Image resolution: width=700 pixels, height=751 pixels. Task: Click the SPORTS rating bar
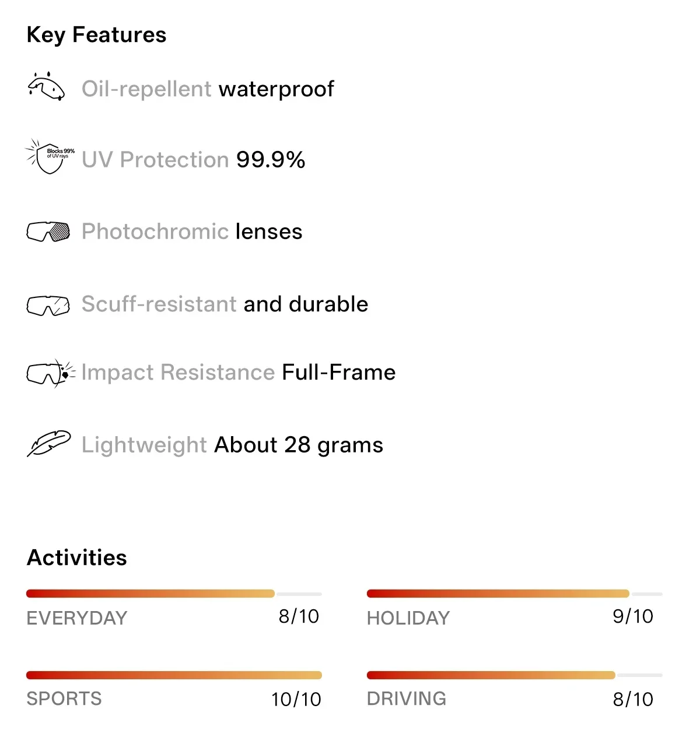click(174, 675)
